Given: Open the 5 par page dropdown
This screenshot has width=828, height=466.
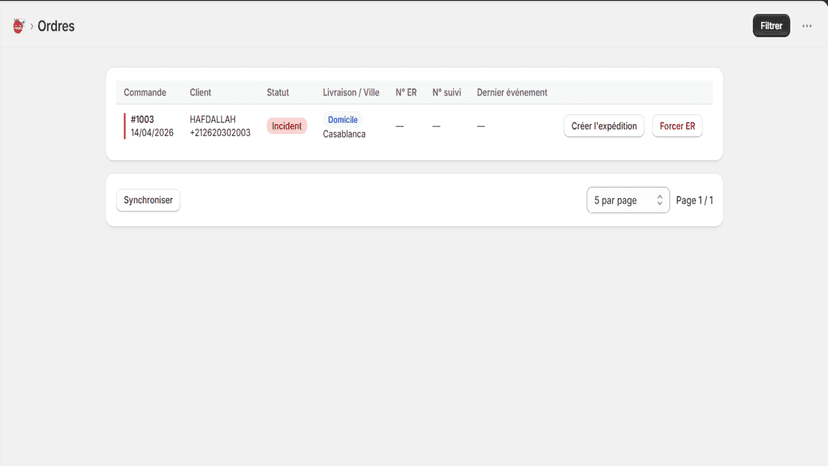Looking at the screenshot, I should (x=628, y=200).
